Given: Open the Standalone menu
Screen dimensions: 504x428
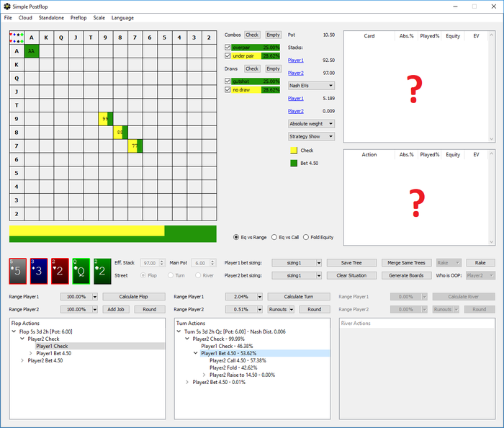Looking at the screenshot, I should [x=51, y=18].
